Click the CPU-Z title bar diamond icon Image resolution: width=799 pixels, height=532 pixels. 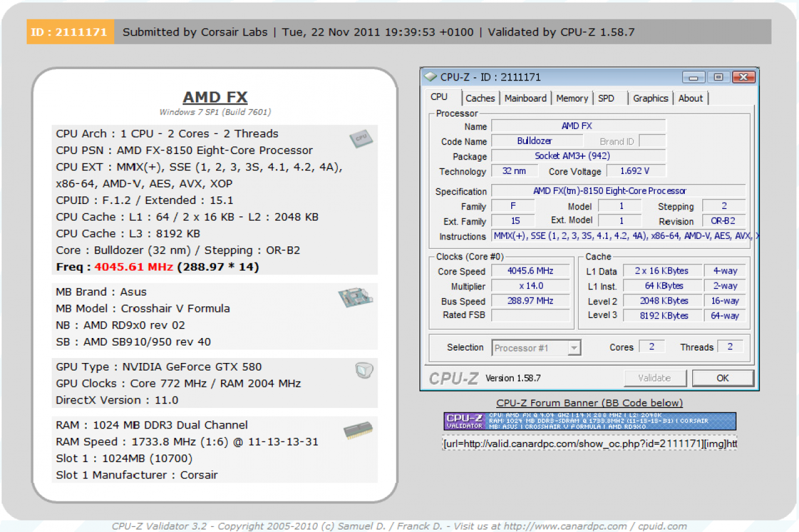click(431, 77)
